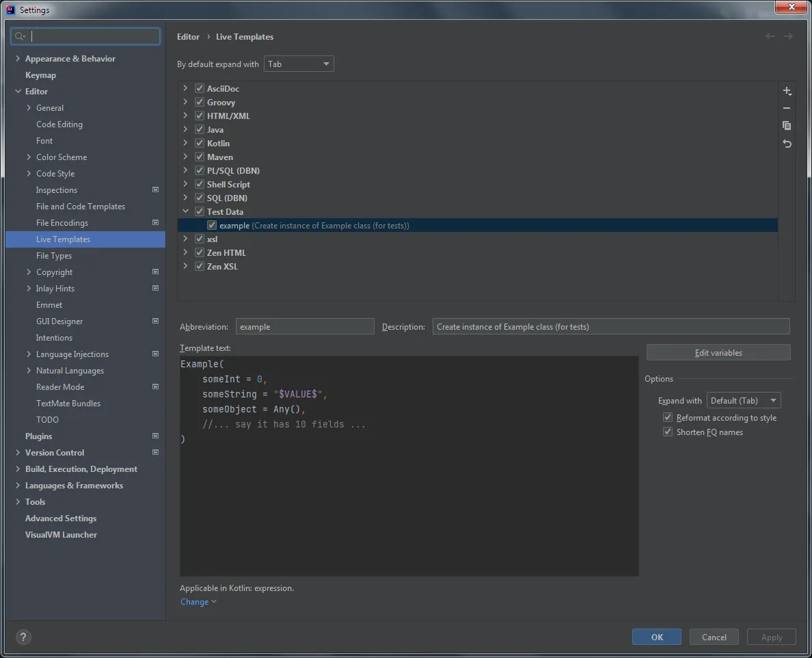This screenshot has height=658, width=812.
Task: Click the help question mark icon
Action: 23,637
